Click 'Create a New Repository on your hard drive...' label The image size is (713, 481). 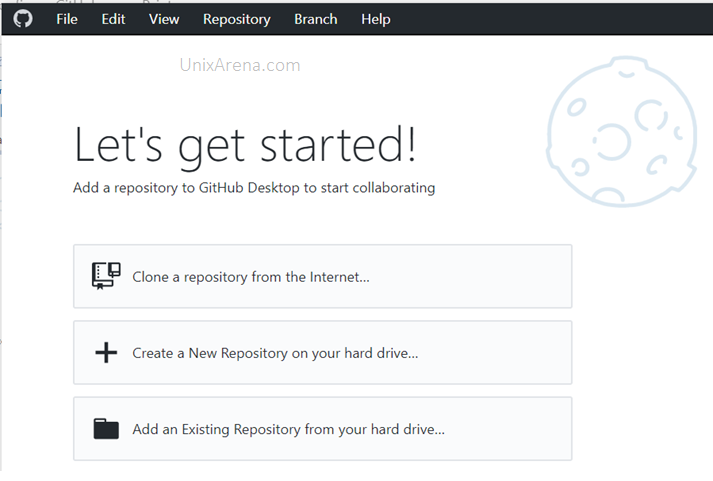[x=275, y=353]
